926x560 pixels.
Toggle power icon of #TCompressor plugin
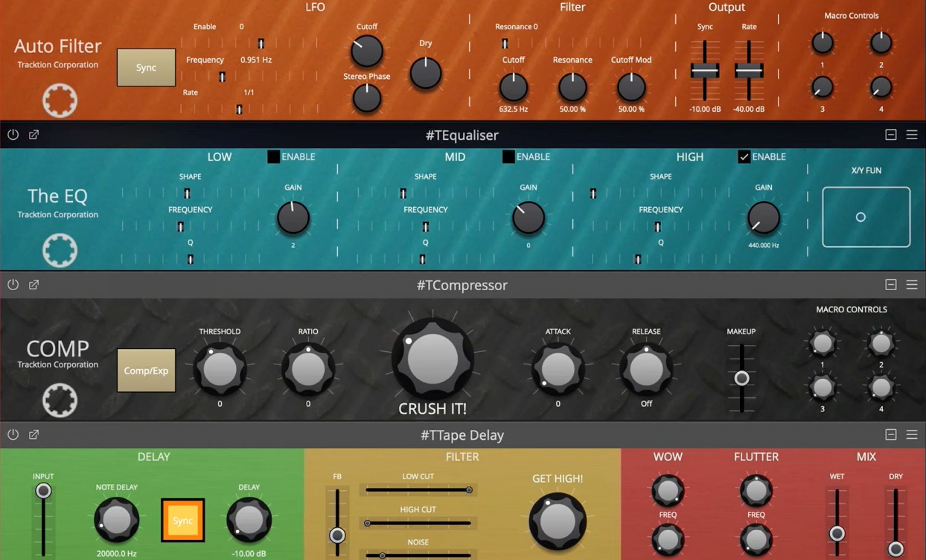pyautogui.click(x=13, y=284)
